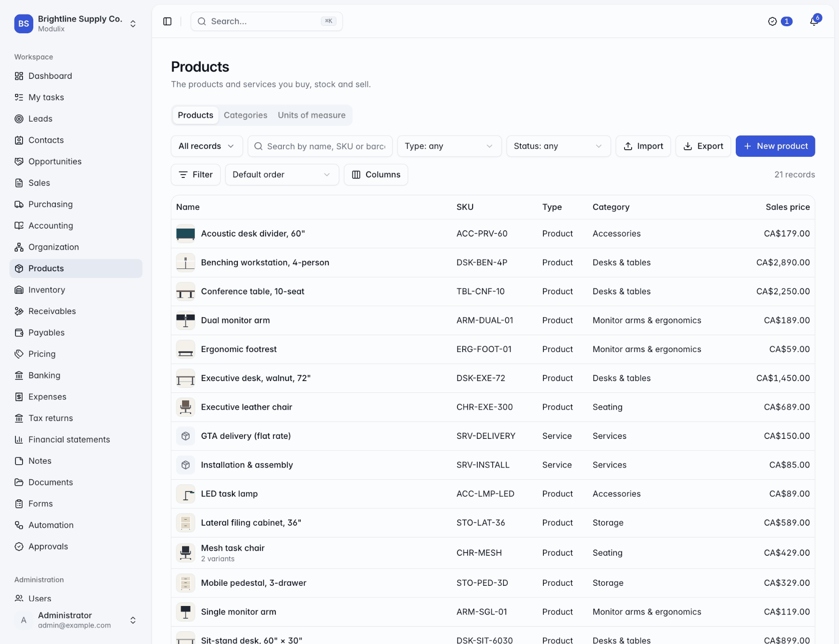The width and height of the screenshot is (839, 644).
Task: Open Pricing in sidebar
Action: (x=76, y=354)
